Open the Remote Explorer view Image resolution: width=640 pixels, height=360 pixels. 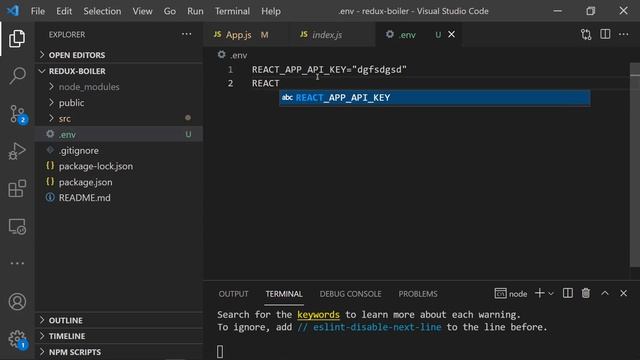pos(17,227)
